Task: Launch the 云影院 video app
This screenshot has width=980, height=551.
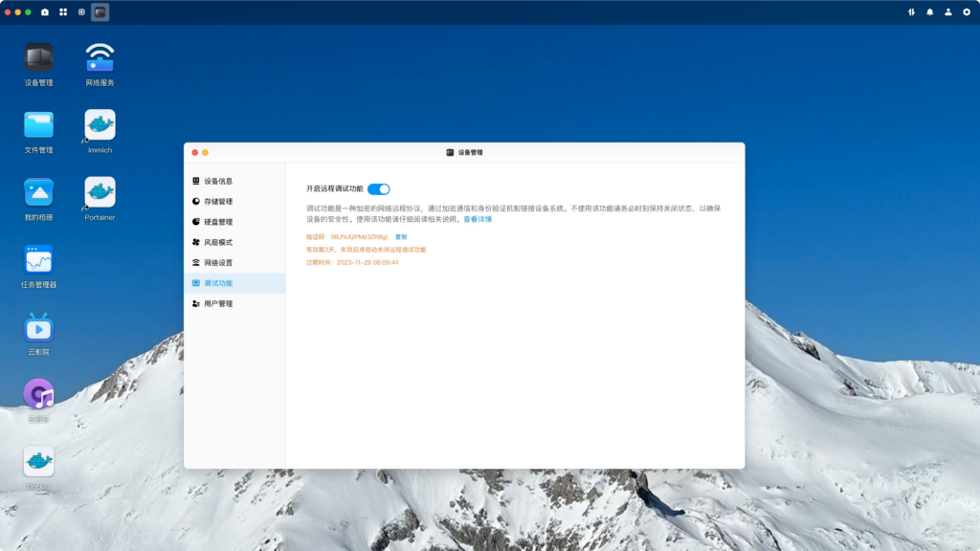Action: coord(38,327)
